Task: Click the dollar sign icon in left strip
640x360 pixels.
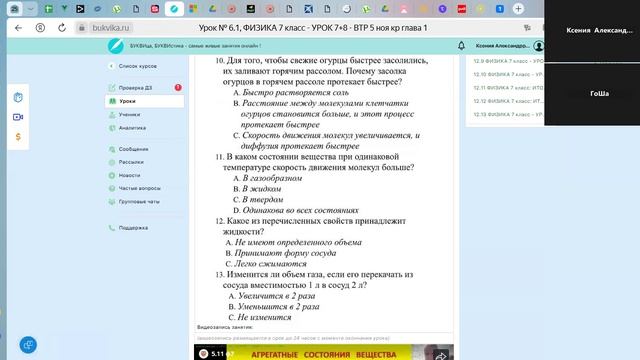Action: [18, 137]
